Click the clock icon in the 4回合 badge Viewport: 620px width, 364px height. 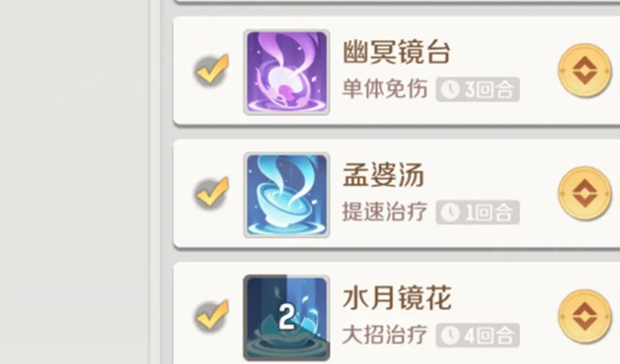coord(451,335)
